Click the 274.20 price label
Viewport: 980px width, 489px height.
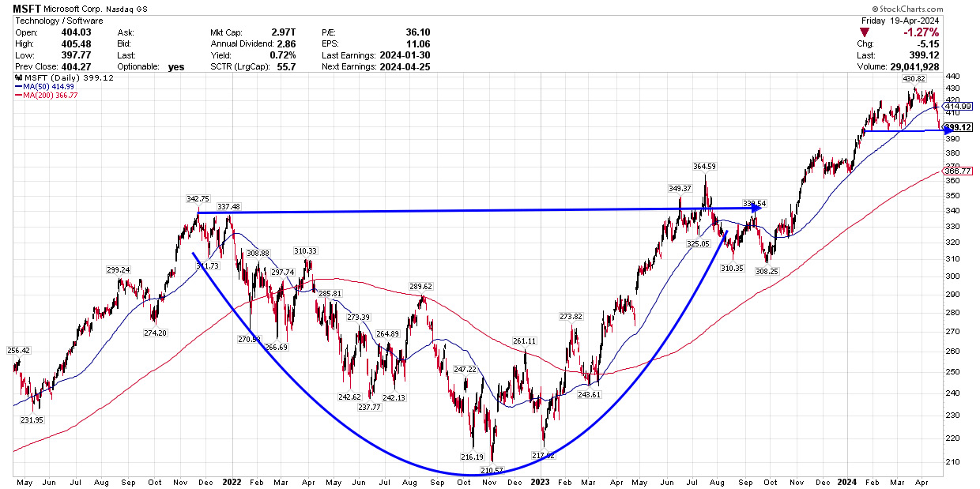[x=155, y=333]
